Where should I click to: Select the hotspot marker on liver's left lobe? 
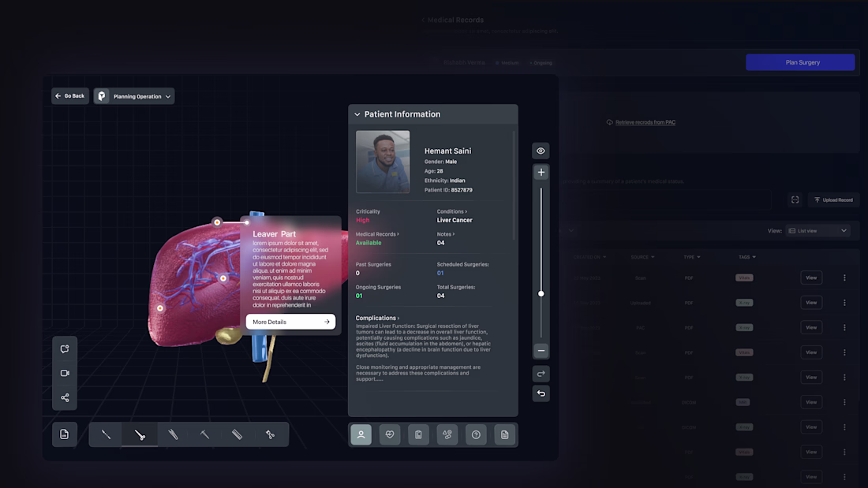160,308
